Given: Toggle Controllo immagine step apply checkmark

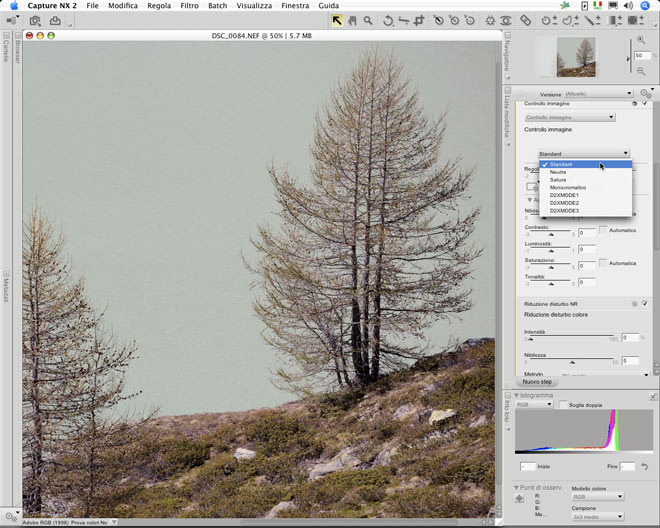Looking at the screenshot, I should click(x=644, y=104).
